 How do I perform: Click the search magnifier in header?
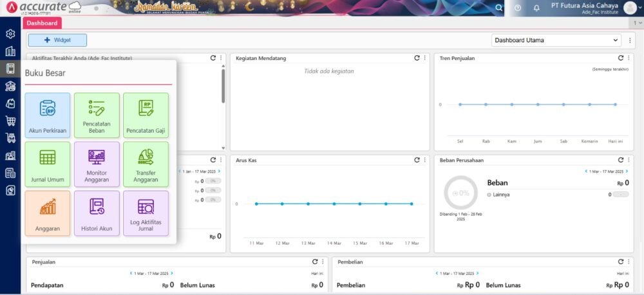(498, 8)
